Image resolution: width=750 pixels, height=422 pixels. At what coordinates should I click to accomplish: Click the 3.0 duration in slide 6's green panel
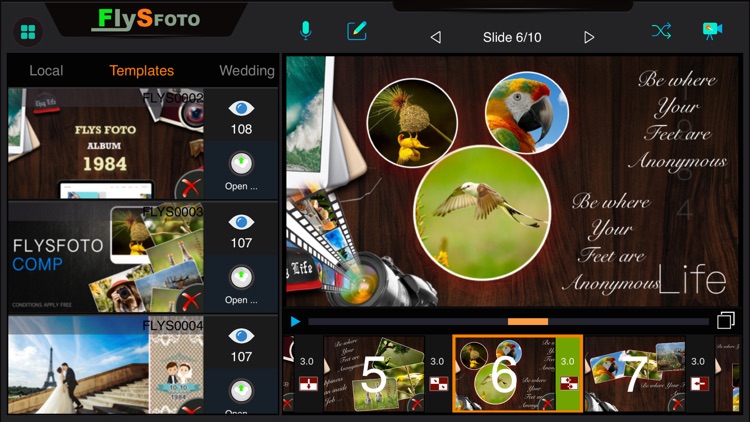568,361
